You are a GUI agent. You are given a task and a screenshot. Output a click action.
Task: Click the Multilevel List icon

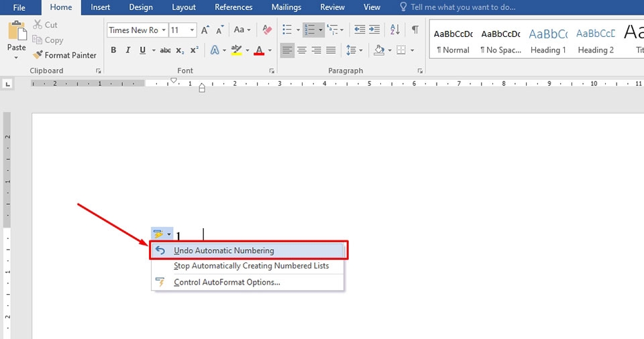pos(332,30)
